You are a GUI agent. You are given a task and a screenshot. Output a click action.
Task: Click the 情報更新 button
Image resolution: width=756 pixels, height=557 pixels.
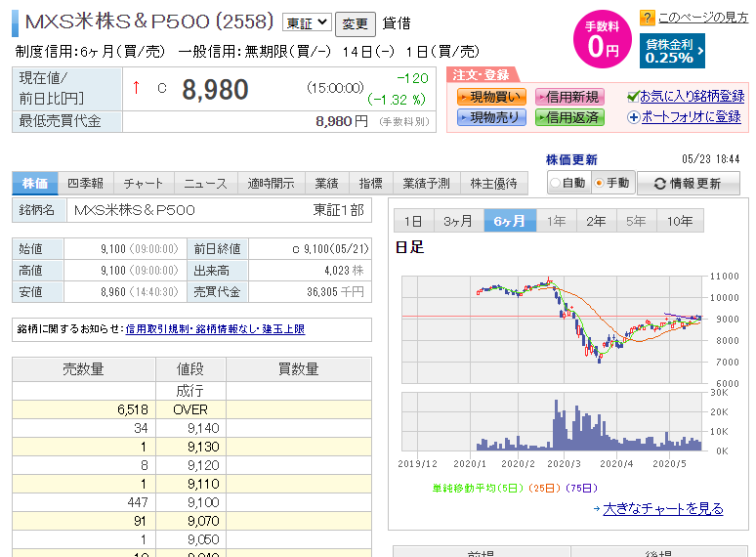point(688,184)
